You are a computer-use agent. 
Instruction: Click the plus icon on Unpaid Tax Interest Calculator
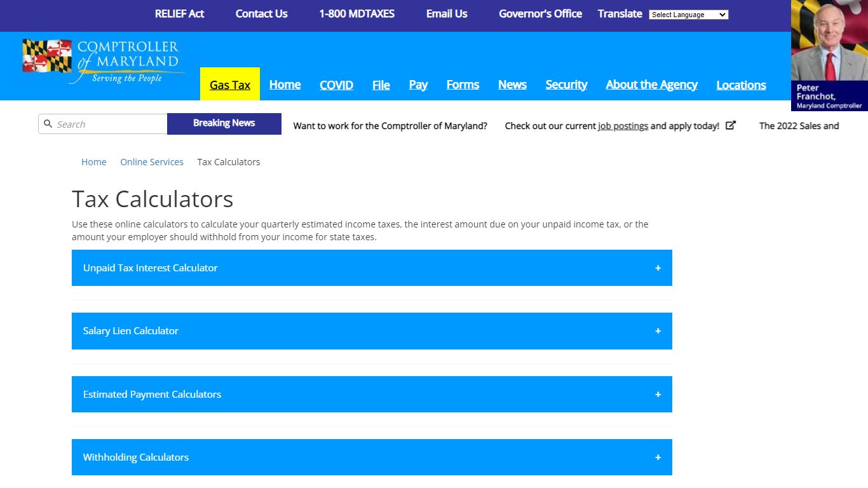click(x=658, y=268)
